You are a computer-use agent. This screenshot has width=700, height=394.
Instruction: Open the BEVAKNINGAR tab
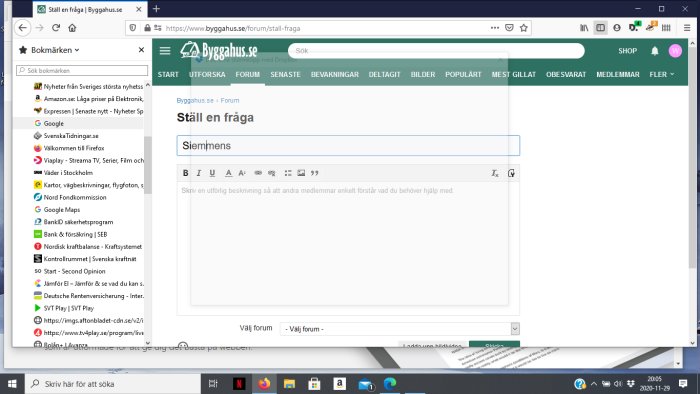coord(335,75)
